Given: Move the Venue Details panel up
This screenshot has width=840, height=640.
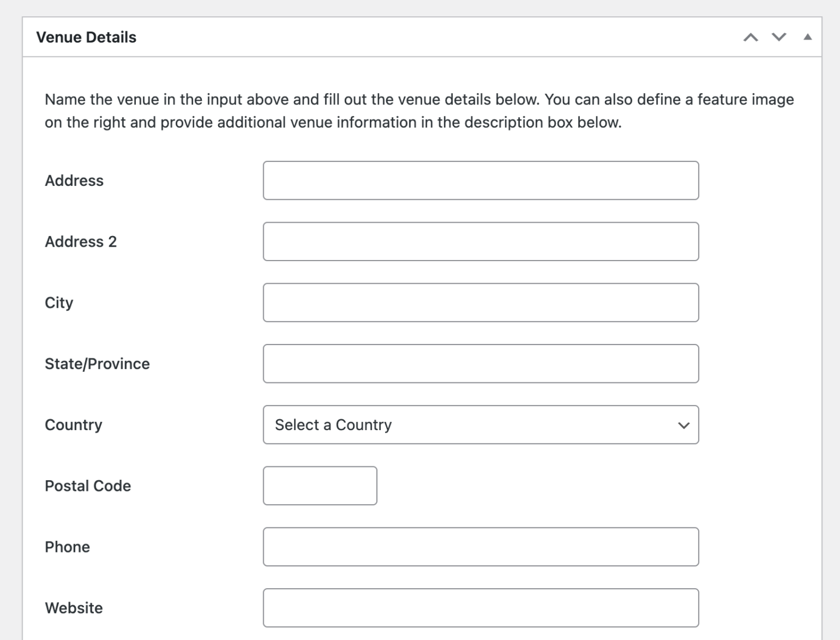Looking at the screenshot, I should click(751, 37).
